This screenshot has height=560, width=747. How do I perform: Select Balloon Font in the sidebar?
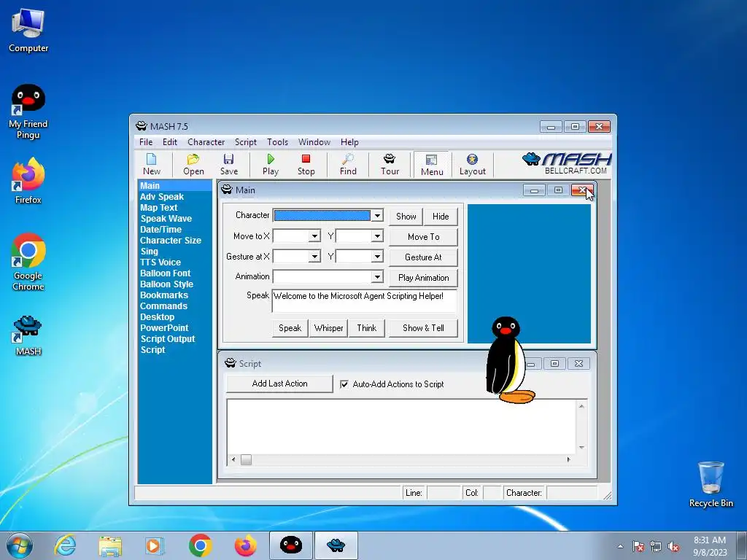click(165, 273)
